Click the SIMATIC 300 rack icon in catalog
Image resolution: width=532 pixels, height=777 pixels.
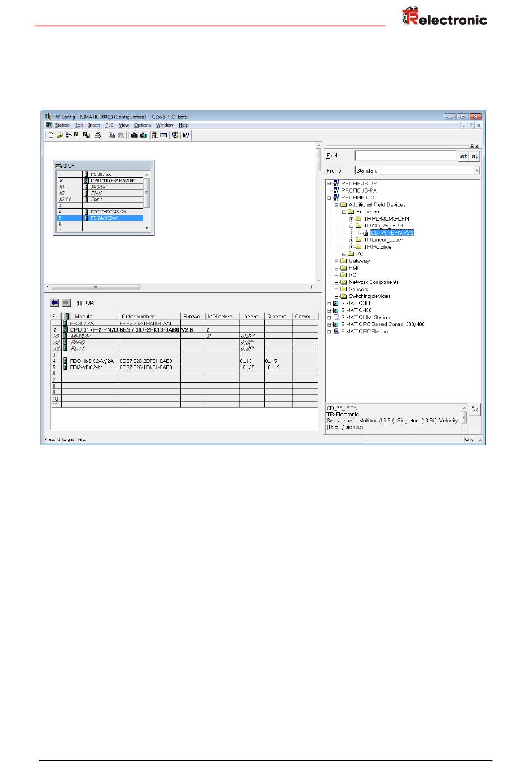pos(336,303)
